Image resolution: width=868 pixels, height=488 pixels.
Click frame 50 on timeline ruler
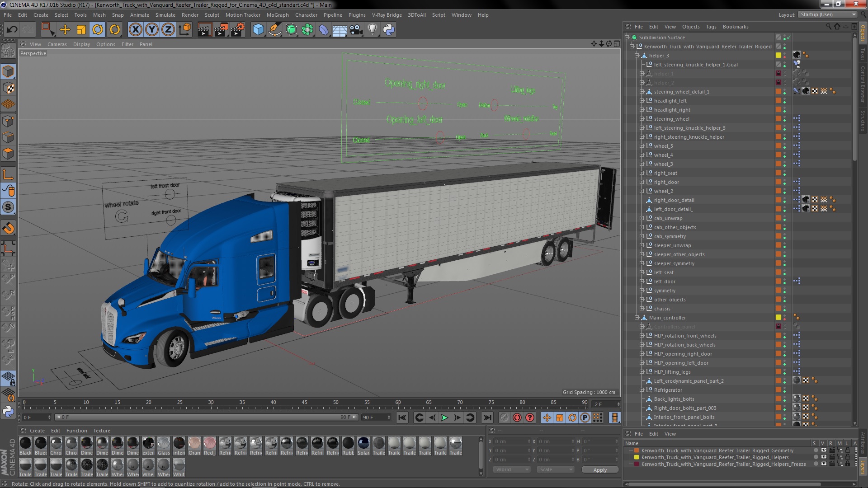[335, 402]
